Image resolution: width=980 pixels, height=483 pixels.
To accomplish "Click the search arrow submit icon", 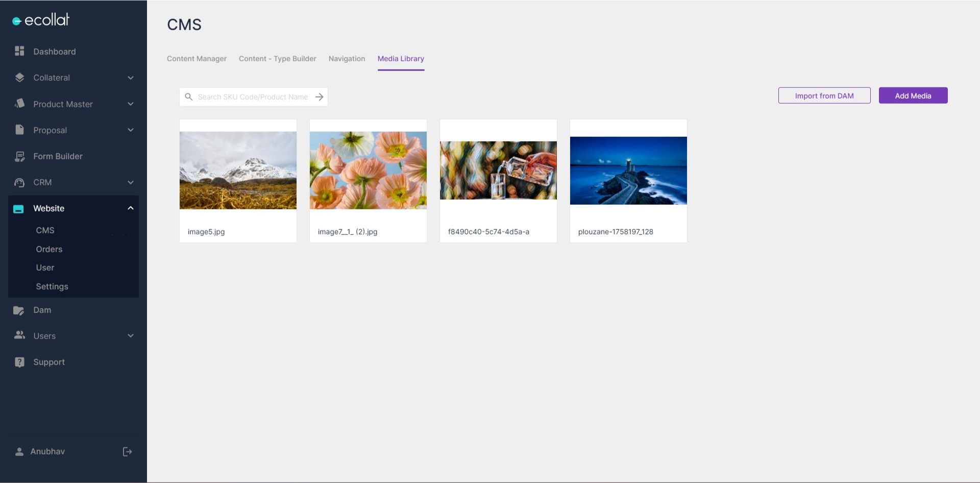I will click(320, 97).
